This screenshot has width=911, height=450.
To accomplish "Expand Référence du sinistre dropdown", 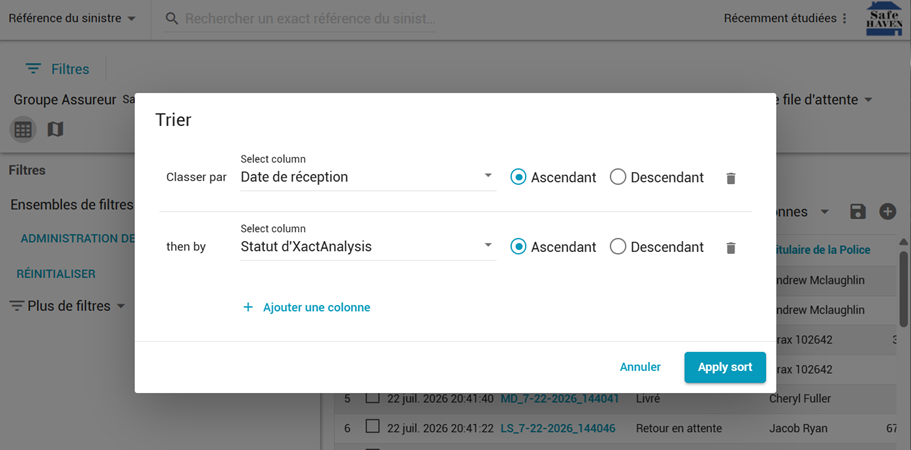I will 72,19.
